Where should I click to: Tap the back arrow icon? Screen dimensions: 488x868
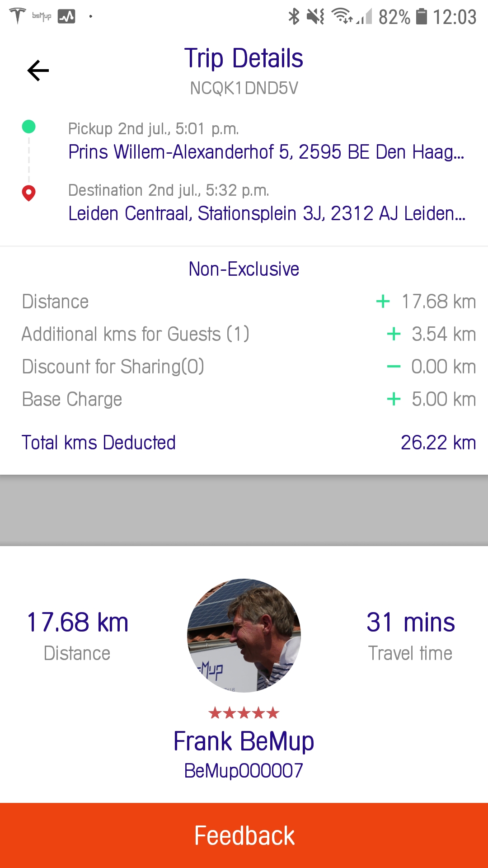(38, 71)
